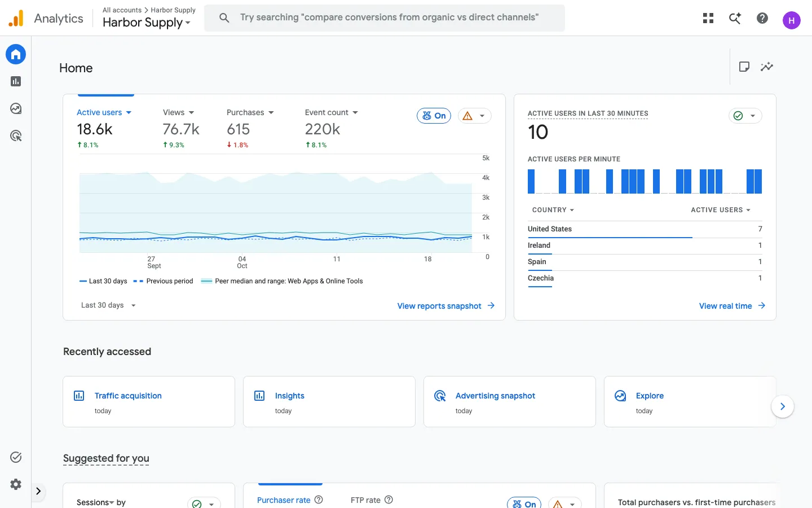The width and height of the screenshot is (812, 508).
Task: Open the Sessions by card dropdown
Action: click(204, 503)
